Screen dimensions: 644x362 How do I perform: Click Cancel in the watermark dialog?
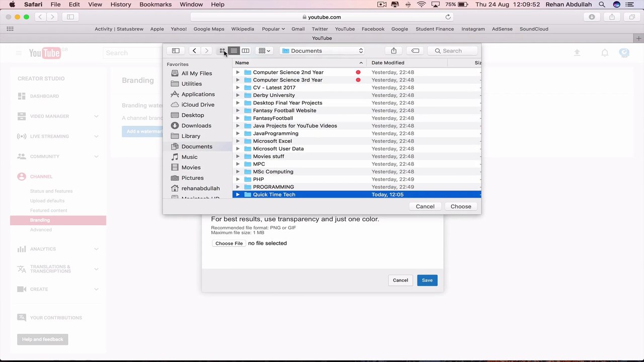pyautogui.click(x=400, y=280)
